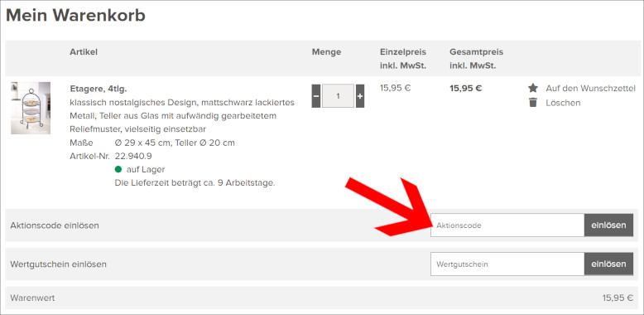Click the Artikel column header
Screen dimensions: 644x315
(x=84, y=52)
